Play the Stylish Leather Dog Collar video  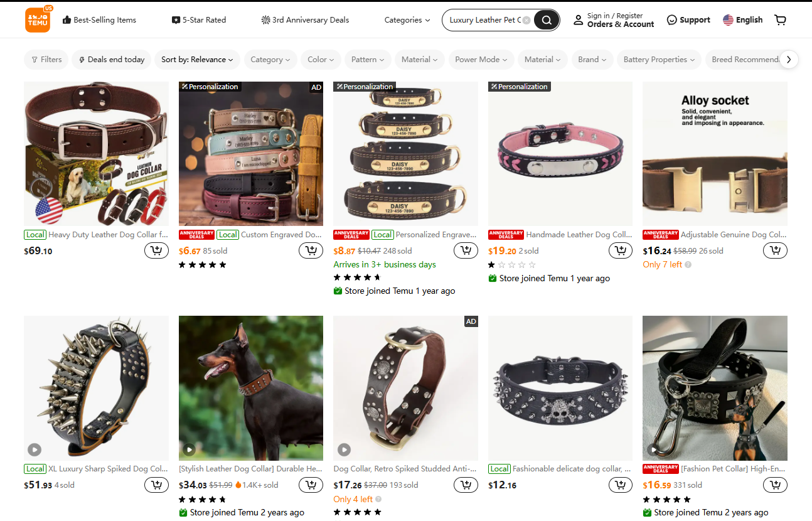[189, 449]
